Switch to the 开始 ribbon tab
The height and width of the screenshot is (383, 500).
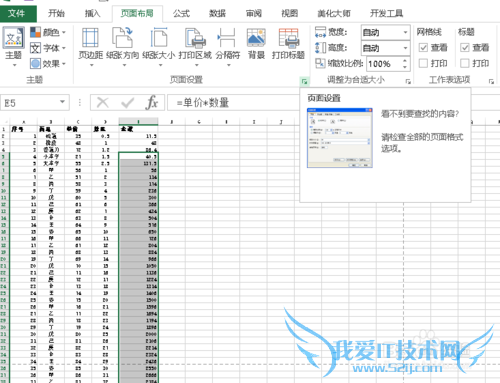click(x=56, y=13)
